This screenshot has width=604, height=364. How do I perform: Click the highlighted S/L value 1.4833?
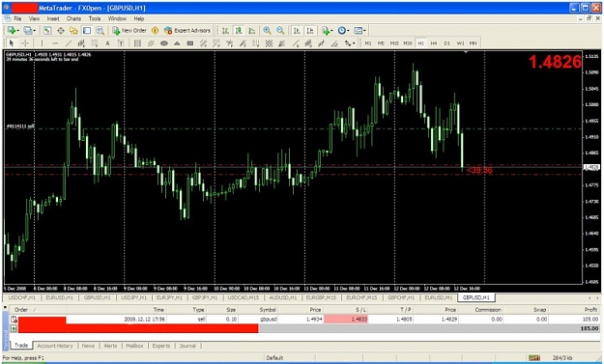(346, 319)
